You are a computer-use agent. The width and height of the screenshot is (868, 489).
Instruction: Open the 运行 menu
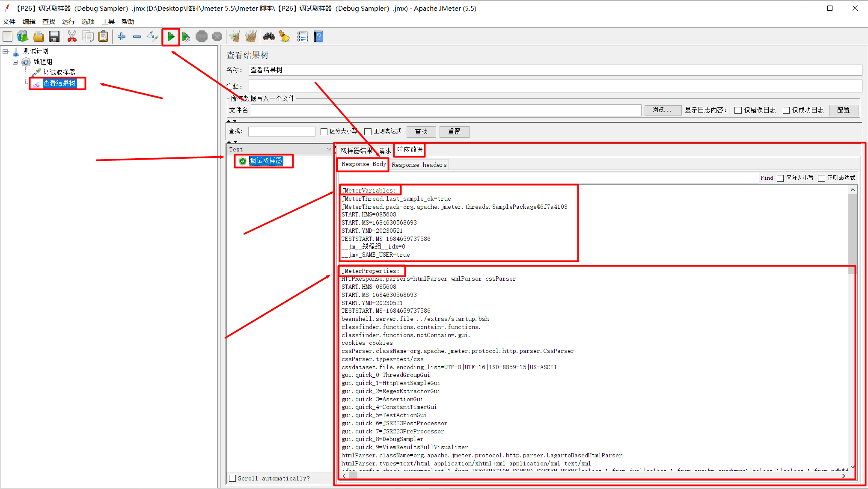click(68, 22)
